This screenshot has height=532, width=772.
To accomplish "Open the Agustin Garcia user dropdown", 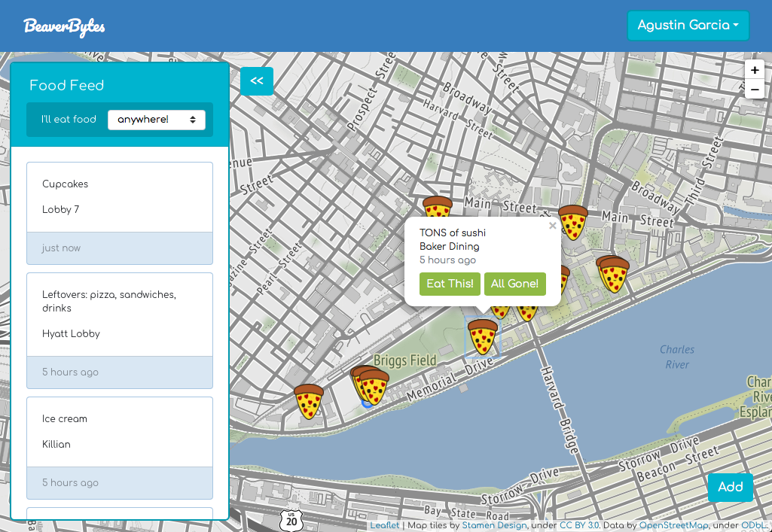I will [688, 26].
